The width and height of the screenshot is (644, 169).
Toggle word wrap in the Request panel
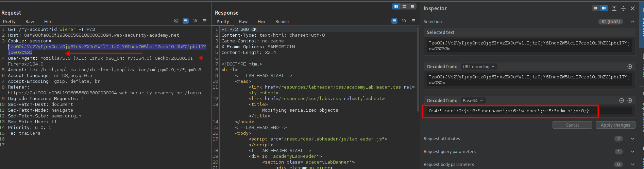point(186,21)
